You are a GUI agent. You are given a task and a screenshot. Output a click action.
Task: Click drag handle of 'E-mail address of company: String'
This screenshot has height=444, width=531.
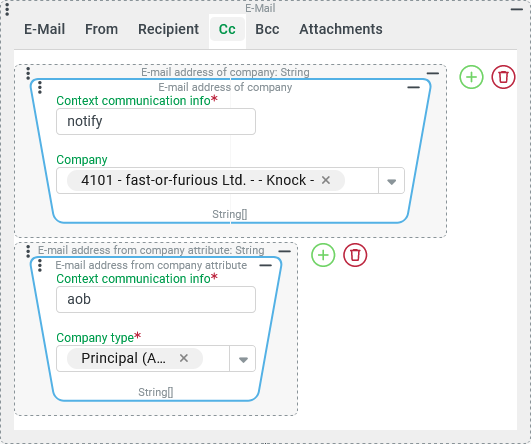click(x=28, y=73)
